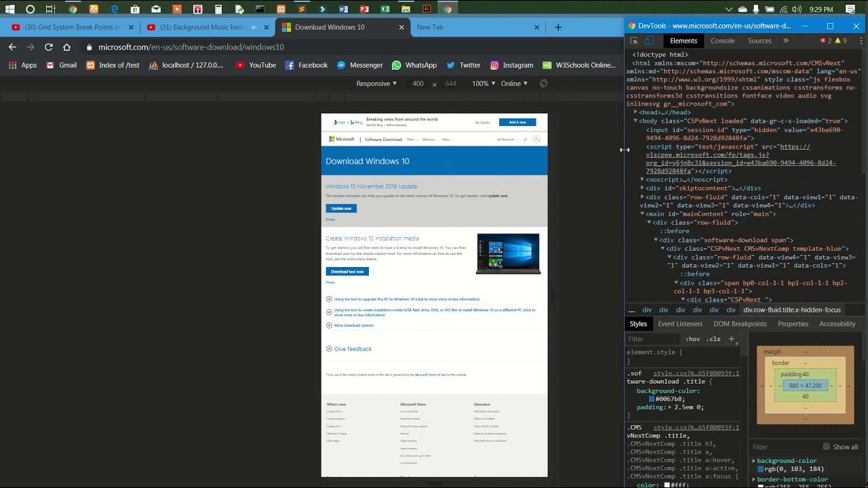Click the Styles pane Filter input

click(653, 339)
